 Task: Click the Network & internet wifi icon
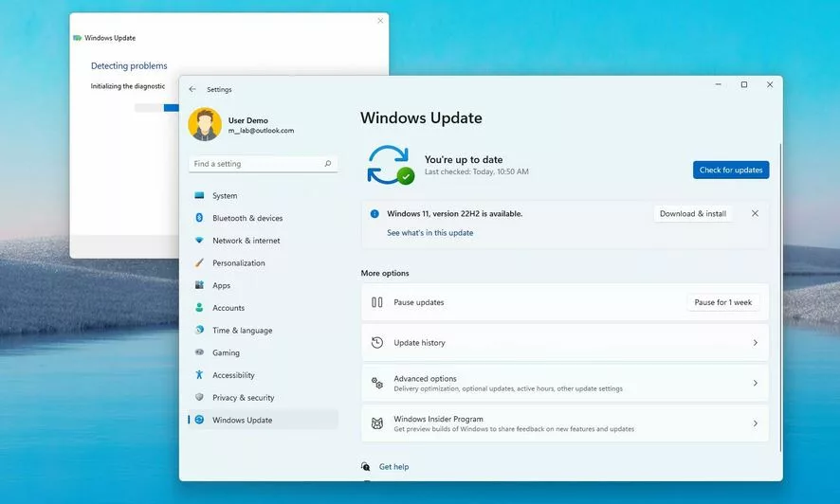pyautogui.click(x=199, y=241)
